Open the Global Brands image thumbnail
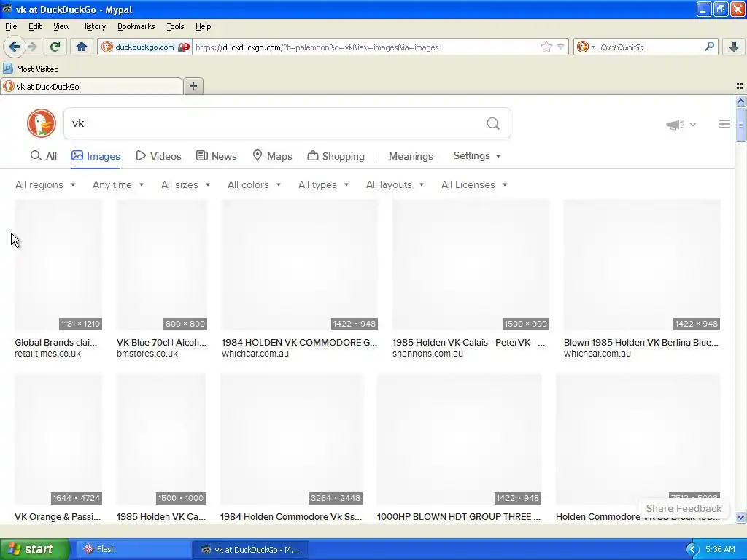 coord(58,265)
